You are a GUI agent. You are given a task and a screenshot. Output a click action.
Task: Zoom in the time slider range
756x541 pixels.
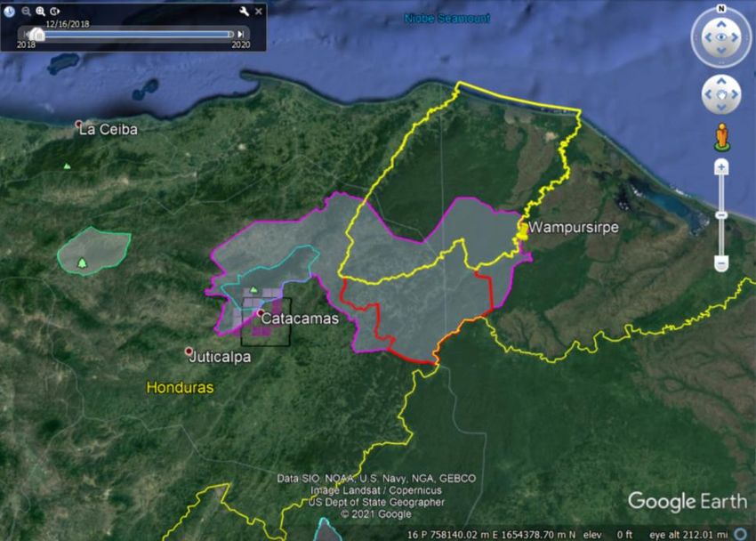coord(40,11)
